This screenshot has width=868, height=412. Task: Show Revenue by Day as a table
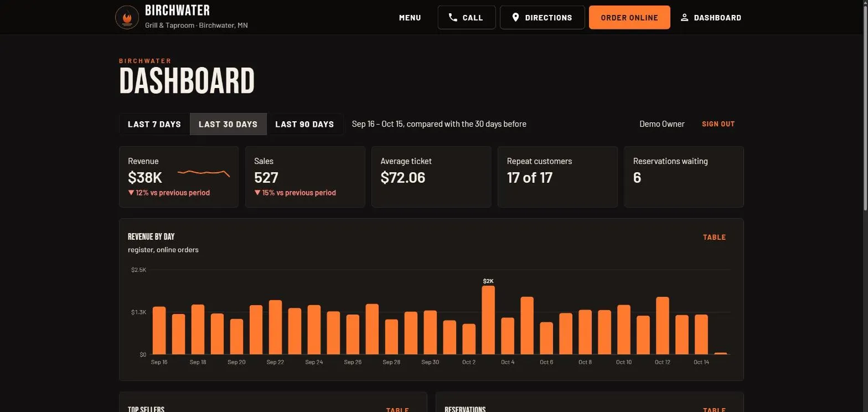pyautogui.click(x=714, y=237)
